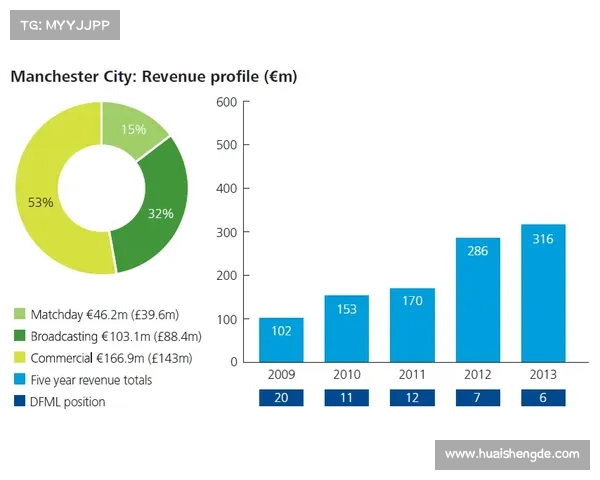Viewport: 600px width, 480px height.
Task: Click the chart title 'Manchester City: Revenue profile (€m)'
Action: pos(154,77)
